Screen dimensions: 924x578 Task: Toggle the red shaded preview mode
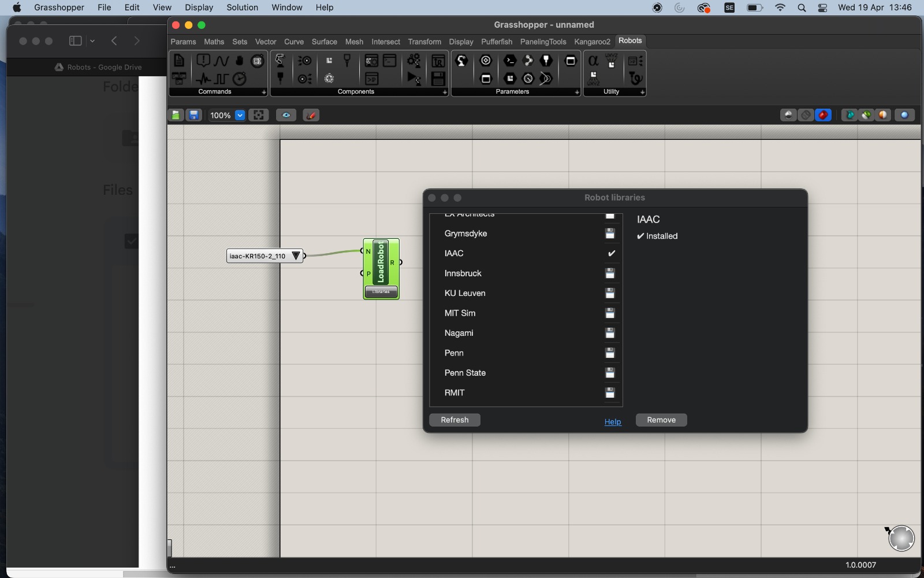[x=823, y=115]
